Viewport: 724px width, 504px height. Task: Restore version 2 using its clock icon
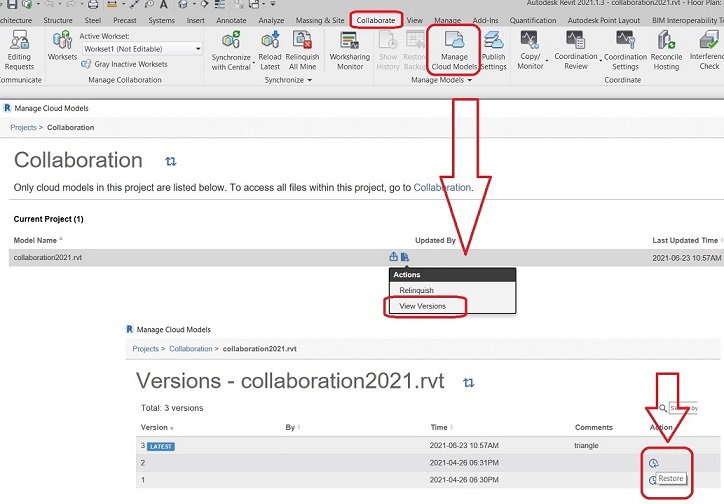(x=653, y=463)
